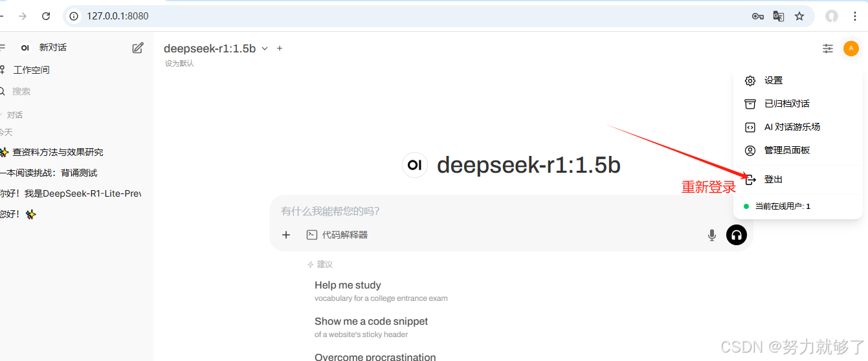Click the plus attachment icon in the input box
The image size is (868, 361).
[286, 235]
